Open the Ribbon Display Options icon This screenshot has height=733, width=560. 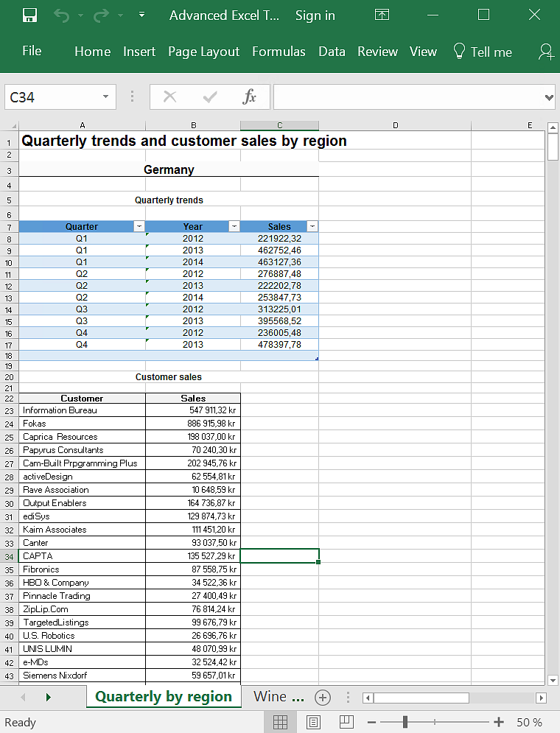coord(382,15)
